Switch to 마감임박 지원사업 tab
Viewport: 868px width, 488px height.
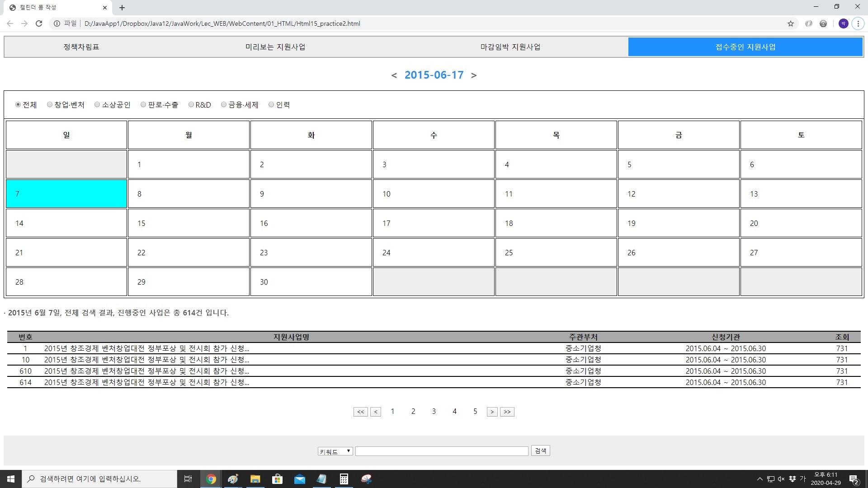tap(510, 47)
